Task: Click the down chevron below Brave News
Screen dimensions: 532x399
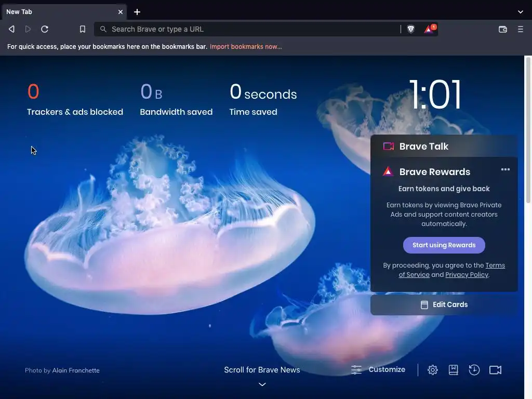Action: tap(262, 384)
